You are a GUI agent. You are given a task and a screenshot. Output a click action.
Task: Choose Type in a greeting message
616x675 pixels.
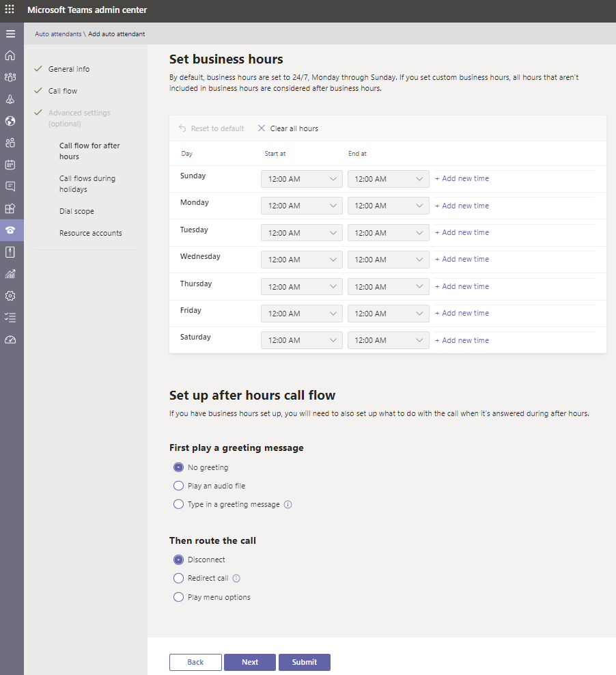tap(179, 504)
